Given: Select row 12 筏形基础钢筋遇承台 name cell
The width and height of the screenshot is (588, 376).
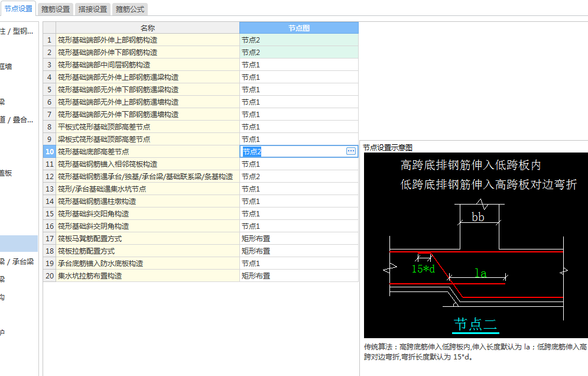Looking at the screenshot, I should [148, 176].
